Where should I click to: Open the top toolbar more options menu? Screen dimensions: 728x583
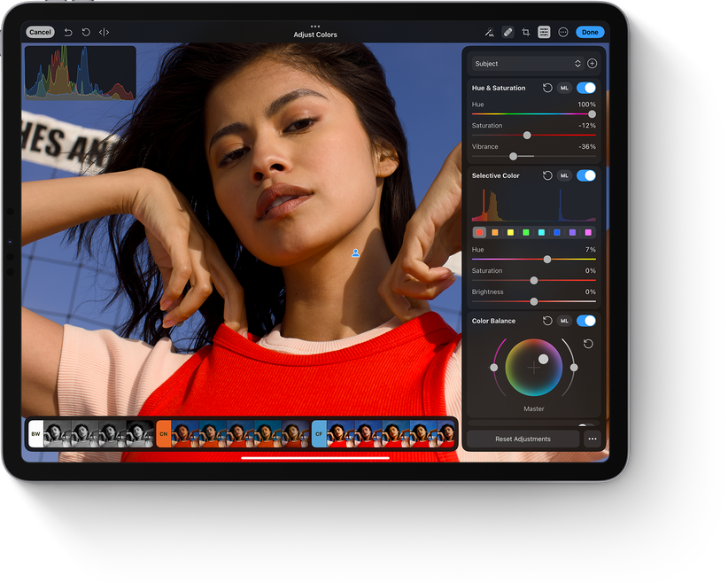pyautogui.click(x=563, y=32)
